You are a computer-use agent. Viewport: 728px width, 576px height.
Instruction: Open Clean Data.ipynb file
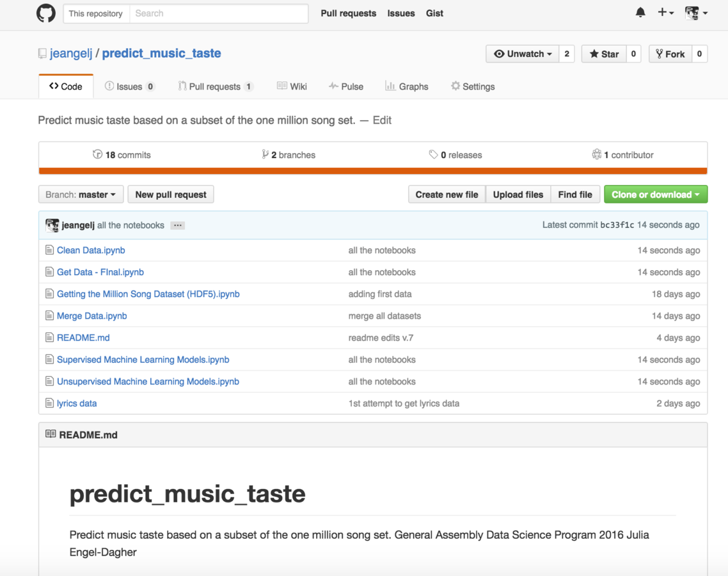point(91,250)
